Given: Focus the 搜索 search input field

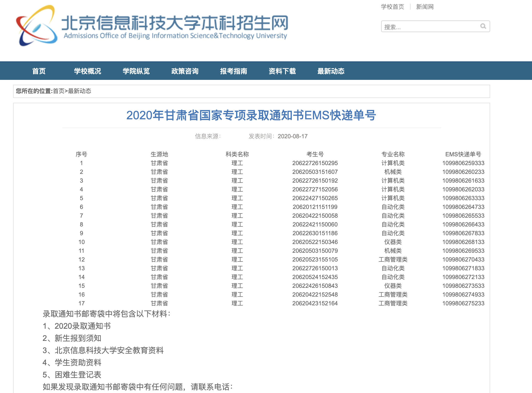Looking at the screenshot, I should pos(435,27).
